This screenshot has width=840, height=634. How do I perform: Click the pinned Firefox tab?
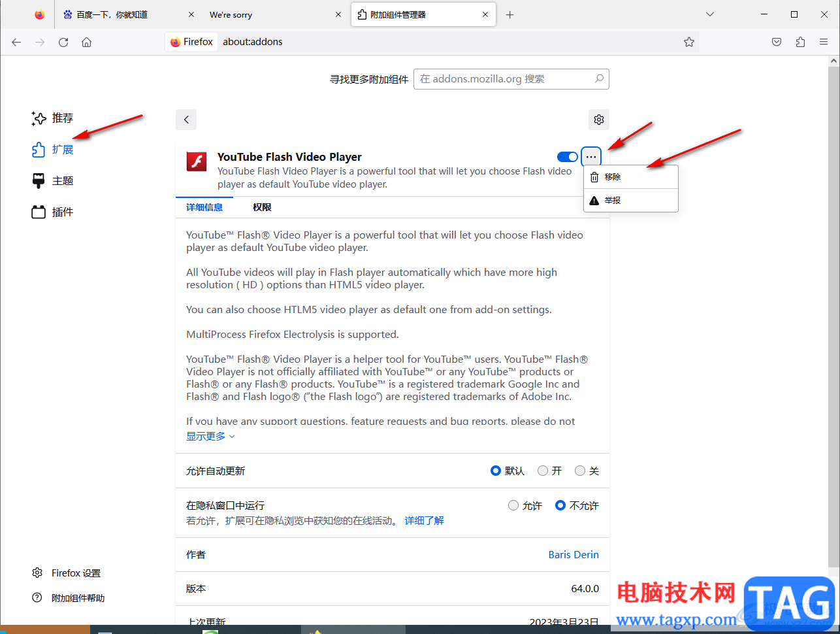point(40,14)
